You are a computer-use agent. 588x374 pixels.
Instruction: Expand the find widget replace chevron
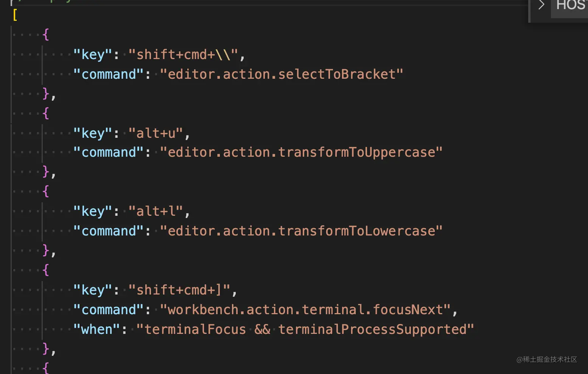tap(541, 5)
